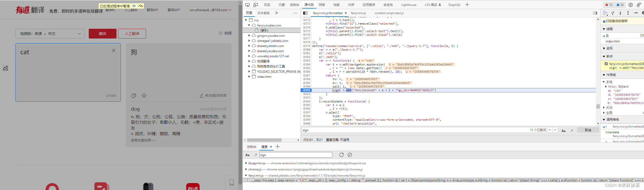Viewport: 644px width, 190px height.
Task: Collapse the 断点 breakpoints section
Action: [x=604, y=56]
